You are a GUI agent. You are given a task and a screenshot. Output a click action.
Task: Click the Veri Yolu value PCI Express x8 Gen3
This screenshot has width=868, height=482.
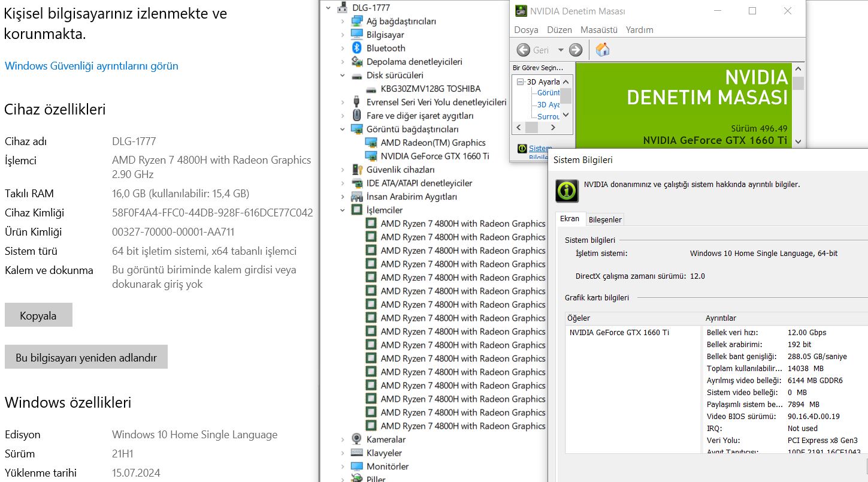coord(822,441)
